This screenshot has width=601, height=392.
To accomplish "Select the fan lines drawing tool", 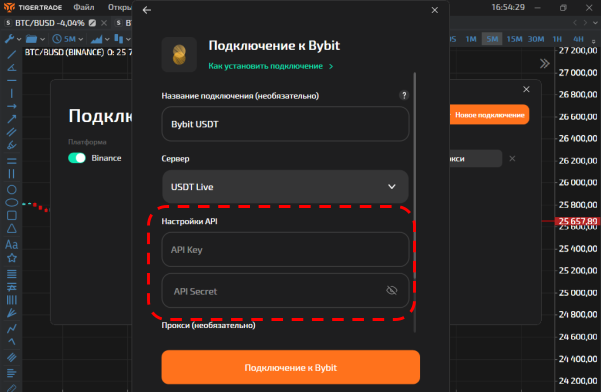I will coord(11,313).
